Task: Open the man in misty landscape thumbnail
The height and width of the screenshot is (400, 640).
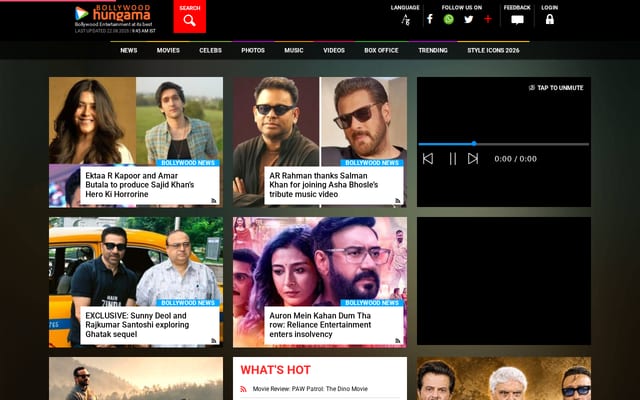Action: tap(136, 379)
